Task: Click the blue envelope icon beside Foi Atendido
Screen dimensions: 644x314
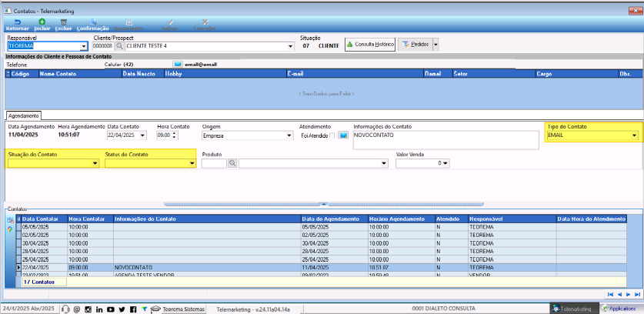Action: click(x=343, y=135)
